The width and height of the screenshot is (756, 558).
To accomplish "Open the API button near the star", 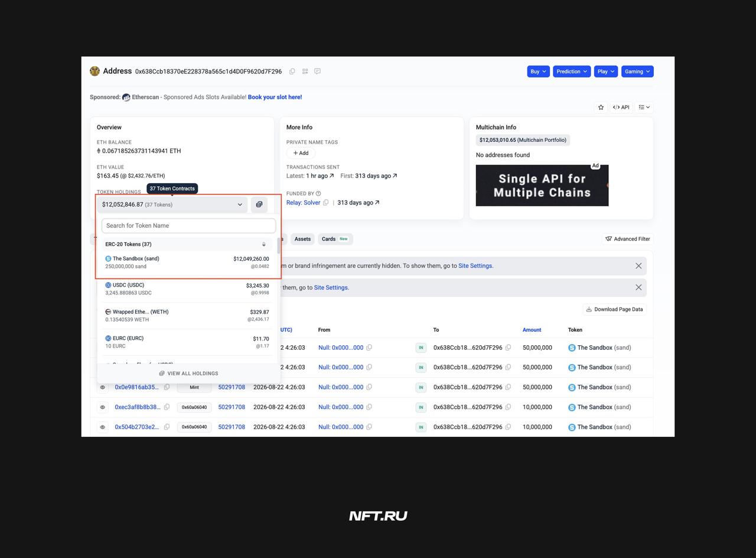I will (621, 107).
